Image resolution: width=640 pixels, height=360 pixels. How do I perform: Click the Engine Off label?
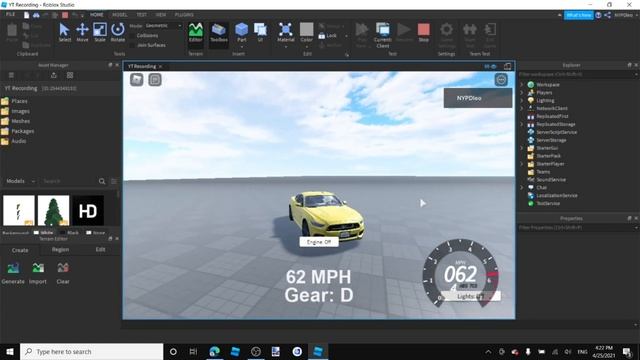[319, 242]
